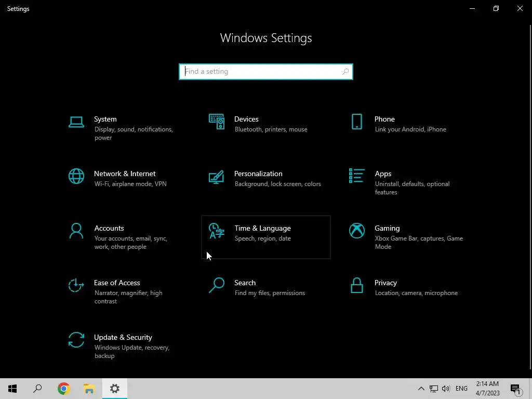Click the Personalization heading text
The width and height of the screenshot is (532, 399).
coord(258,174)
